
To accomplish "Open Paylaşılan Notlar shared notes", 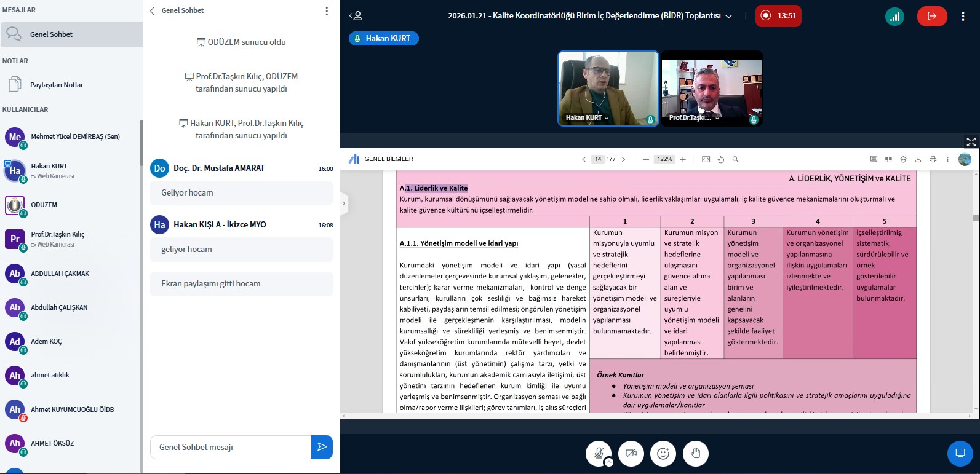I will pos(57,85).
